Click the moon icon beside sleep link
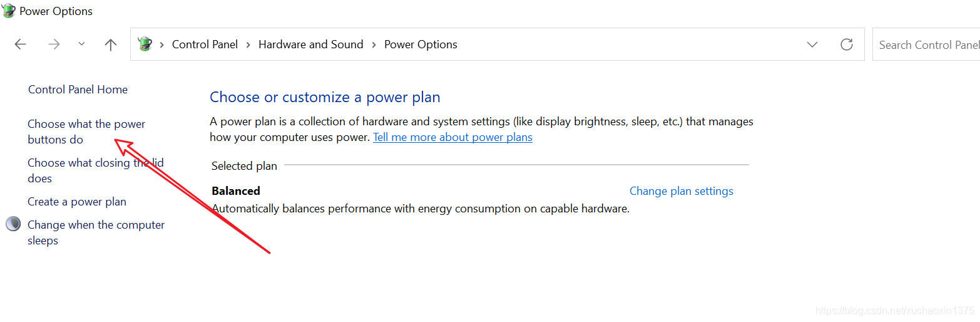This screenshot has width=980, height=322. 14,224
